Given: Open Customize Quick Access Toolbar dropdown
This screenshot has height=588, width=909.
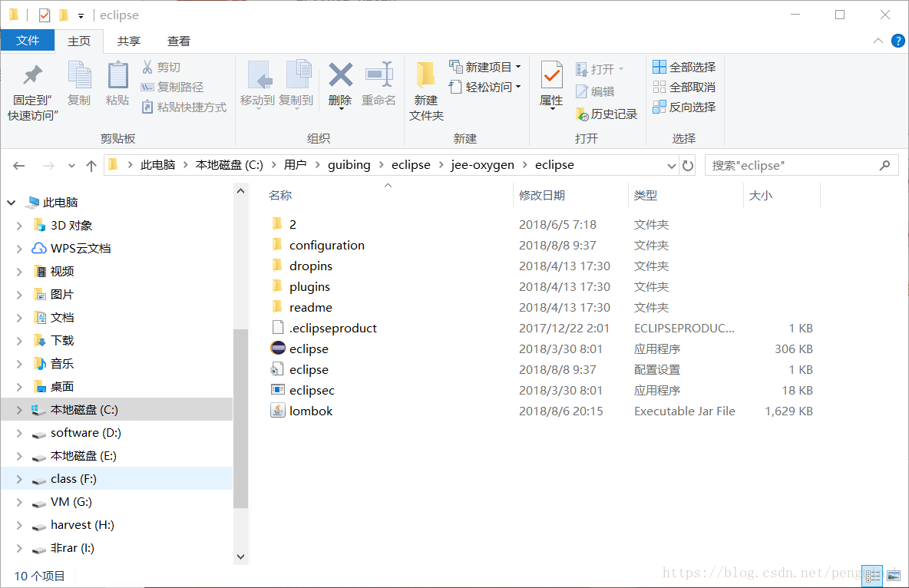Looking at the screenshot, I should pos(81,15).
